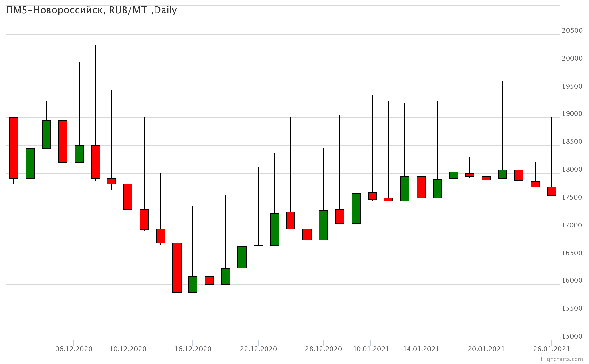Click the 20.01.2021 x-axis date label

(486, 349)
